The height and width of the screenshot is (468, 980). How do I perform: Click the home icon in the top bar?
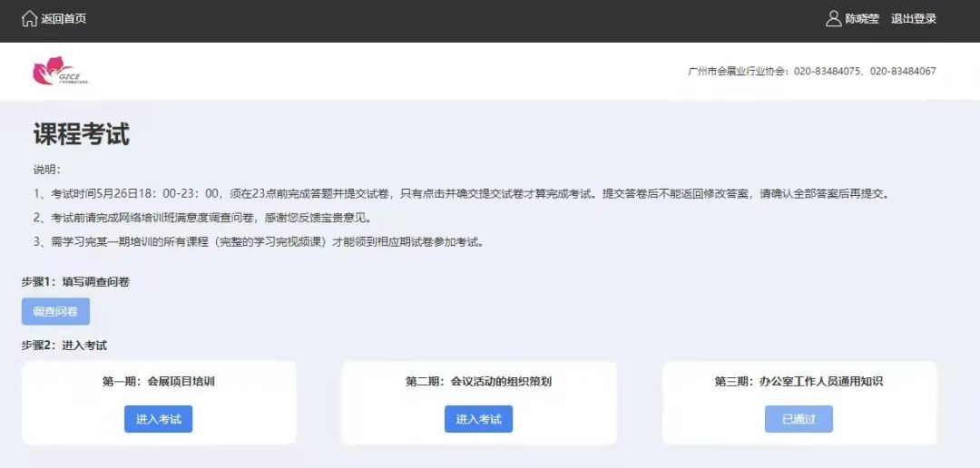(29, 19)
